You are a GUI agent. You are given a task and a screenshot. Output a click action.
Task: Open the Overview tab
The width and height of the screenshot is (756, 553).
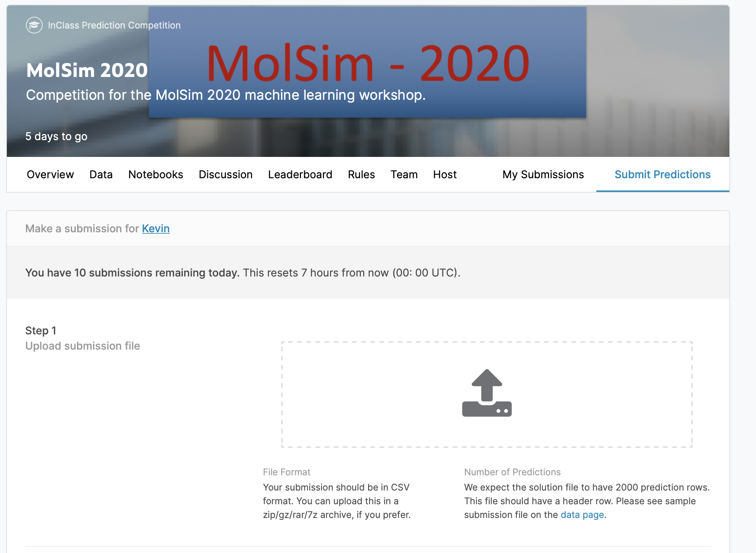click(x=50, y=174)
